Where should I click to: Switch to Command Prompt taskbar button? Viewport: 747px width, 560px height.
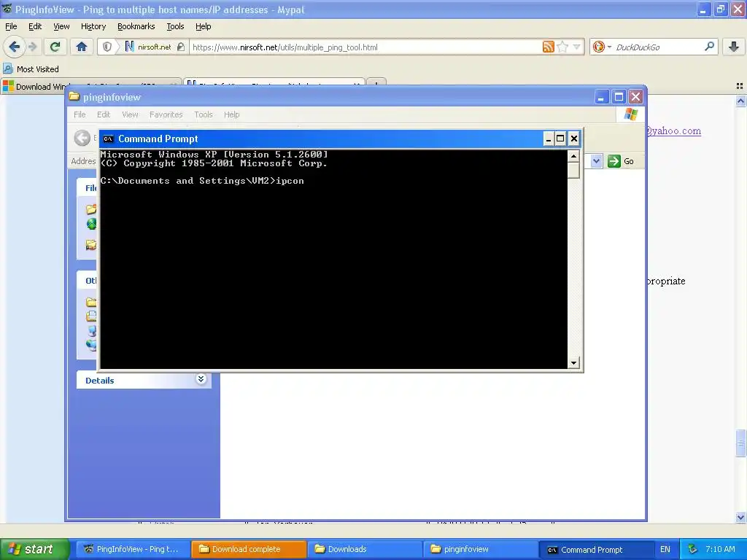coord(597,550)
